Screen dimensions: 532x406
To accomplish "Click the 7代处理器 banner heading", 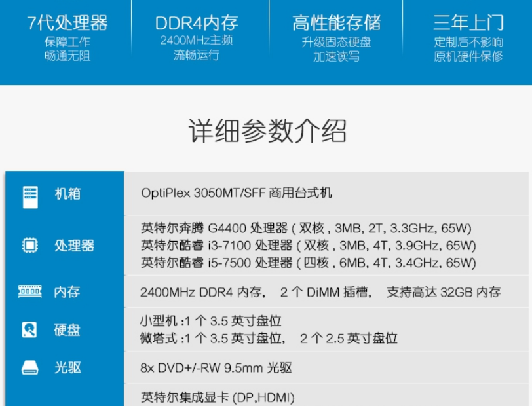I will click(67, 23).
